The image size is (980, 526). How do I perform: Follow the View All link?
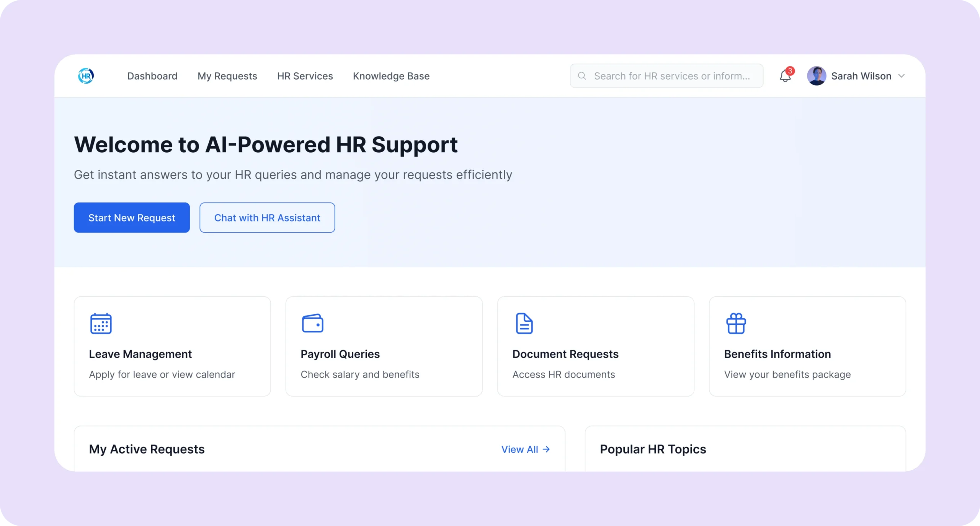(525, 449)
